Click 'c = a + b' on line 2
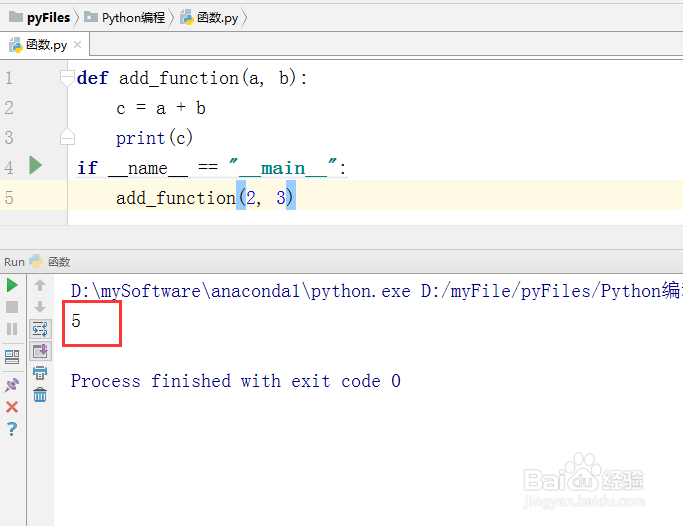 tap(161, 108)
